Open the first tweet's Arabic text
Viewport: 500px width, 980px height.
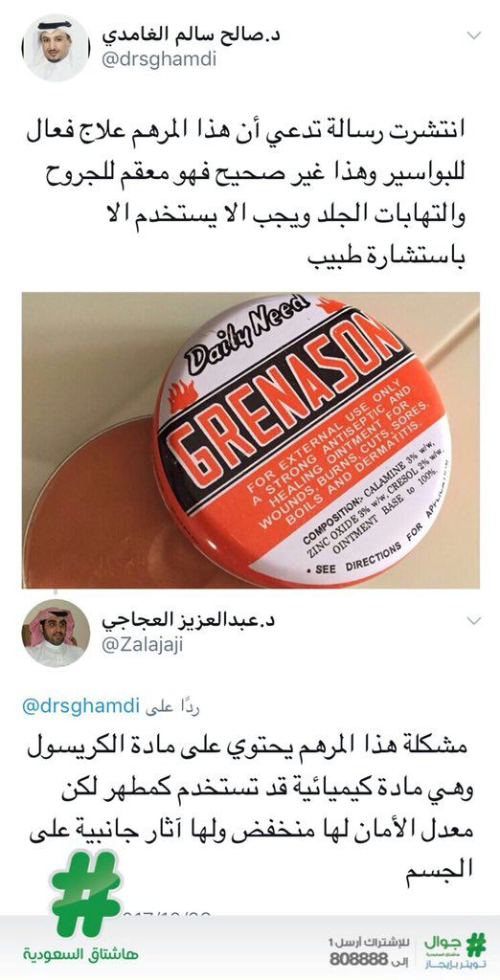(x=248, y=195)
